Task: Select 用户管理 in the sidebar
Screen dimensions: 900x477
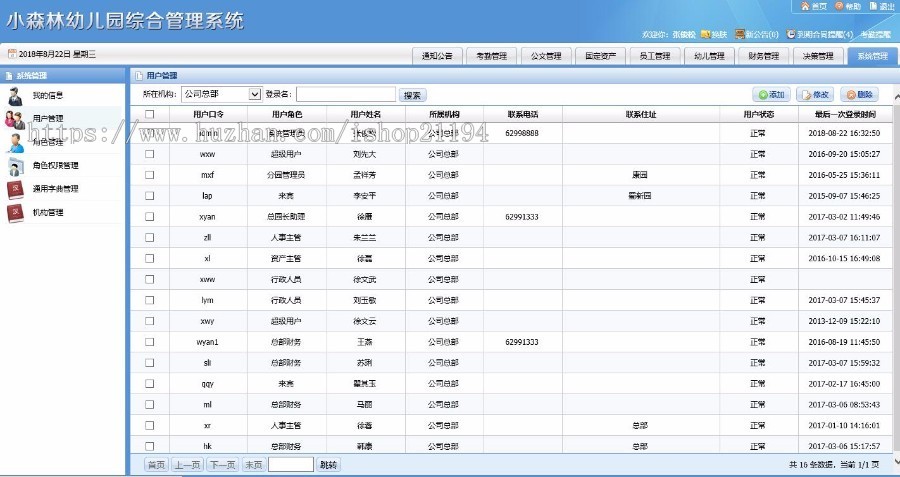Action: (48, 119)
